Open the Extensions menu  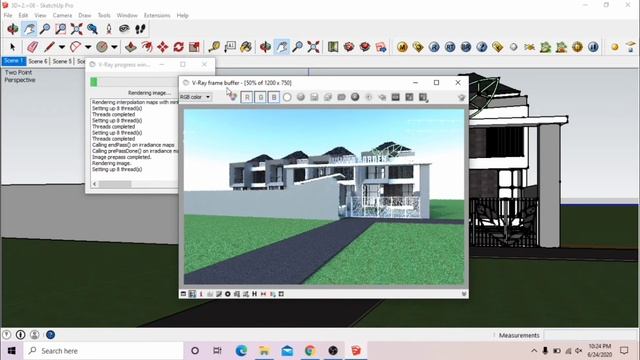pyautogui.click(x=157, y=15)
